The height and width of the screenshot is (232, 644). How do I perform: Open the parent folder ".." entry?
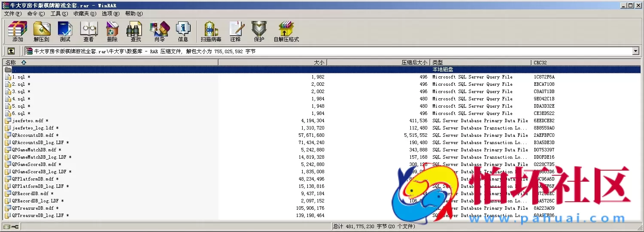[x=13, y=69]
